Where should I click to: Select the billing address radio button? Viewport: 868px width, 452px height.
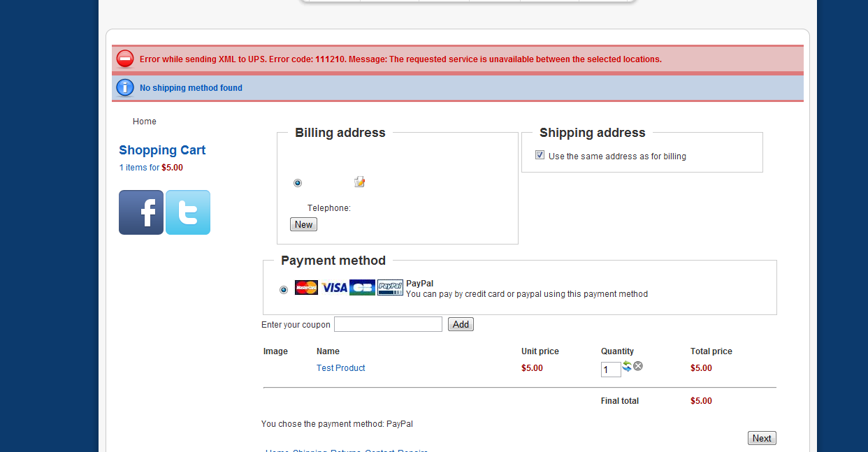(x=298, y=183)
